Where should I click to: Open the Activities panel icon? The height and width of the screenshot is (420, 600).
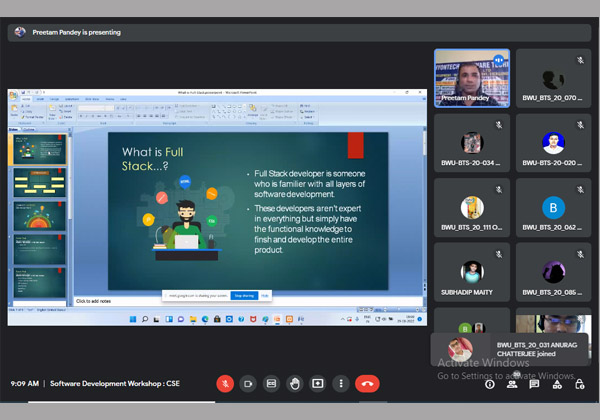click(557, 384)
